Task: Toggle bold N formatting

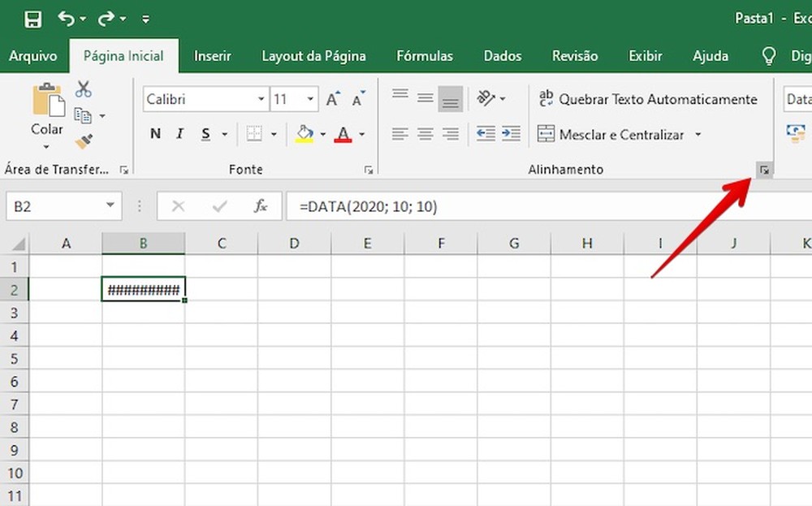Action: [155, 134]
